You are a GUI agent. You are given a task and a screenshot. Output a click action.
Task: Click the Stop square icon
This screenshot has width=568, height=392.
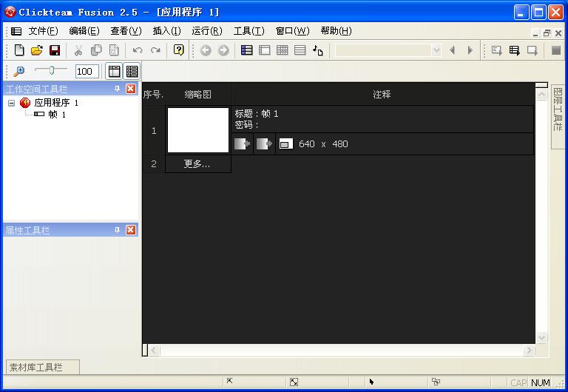coord(556,50)
